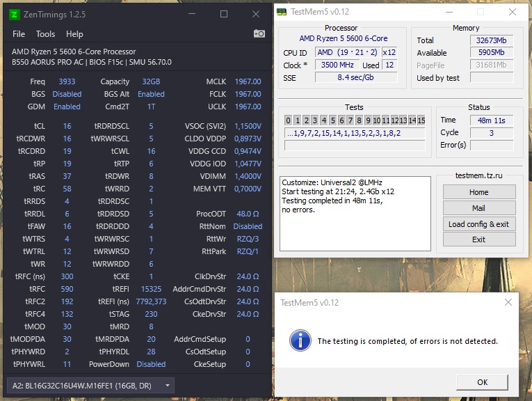The width and height of the screenshot is (532, 401).
Task: Click the PowerDown Disabled value
Action: pyautogui.click(x=151, y=364)
